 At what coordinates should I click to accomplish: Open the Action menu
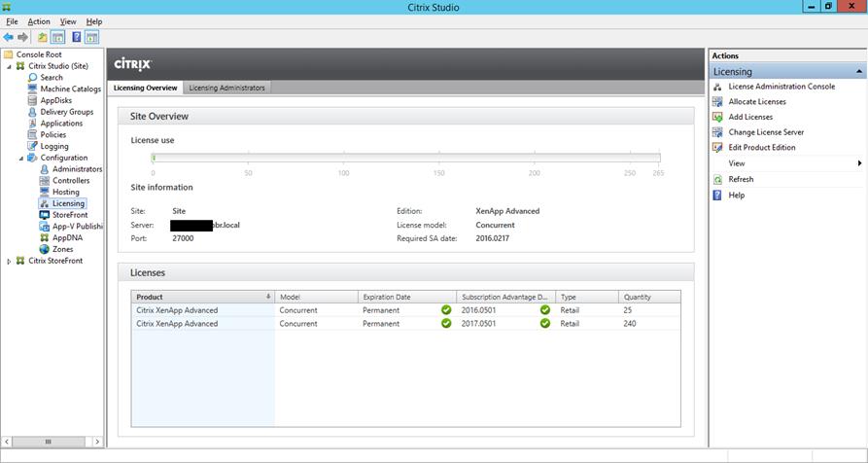pyautogui.click(x=39, y=21)
